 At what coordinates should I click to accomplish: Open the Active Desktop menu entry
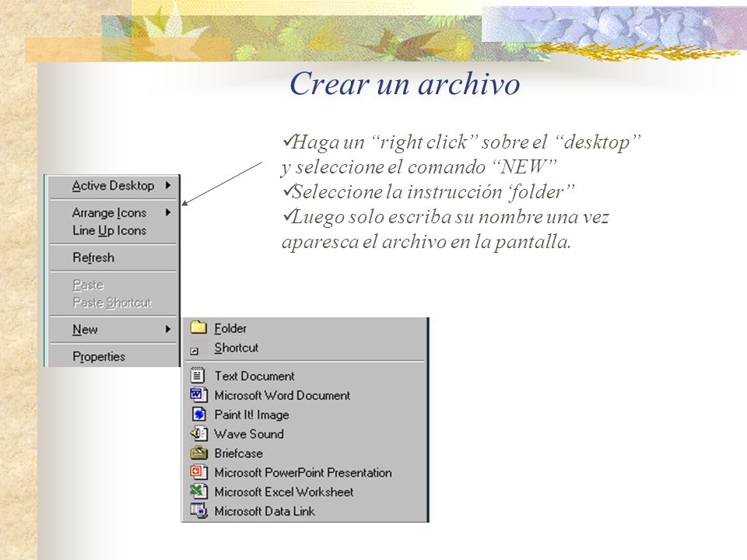tap(113, 185)
